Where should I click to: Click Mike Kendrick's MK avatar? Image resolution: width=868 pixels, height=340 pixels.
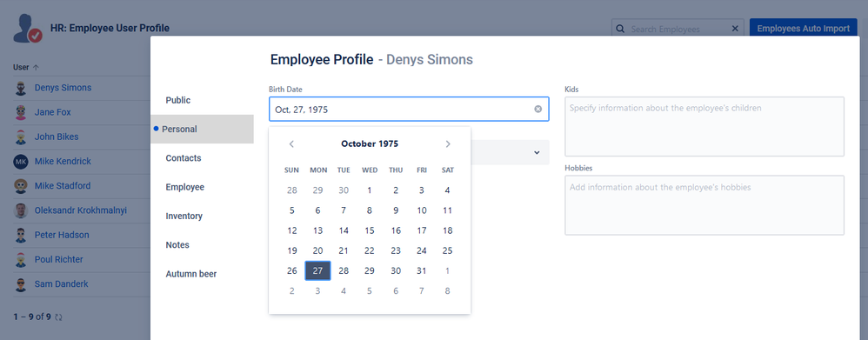click(21, 161)
